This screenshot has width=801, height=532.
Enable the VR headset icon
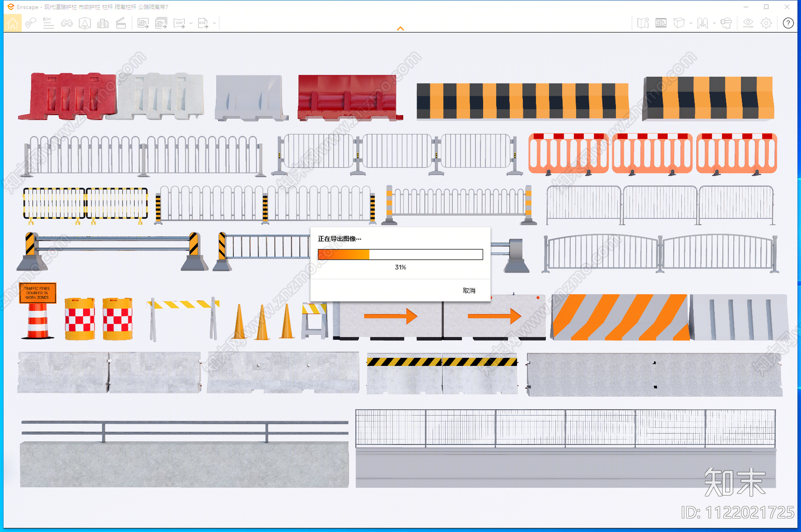coord(726,23)
